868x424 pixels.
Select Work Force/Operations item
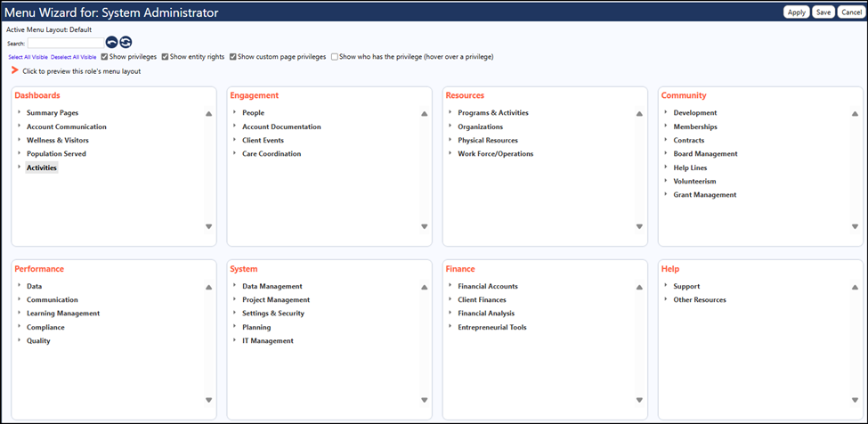point(496,154)
